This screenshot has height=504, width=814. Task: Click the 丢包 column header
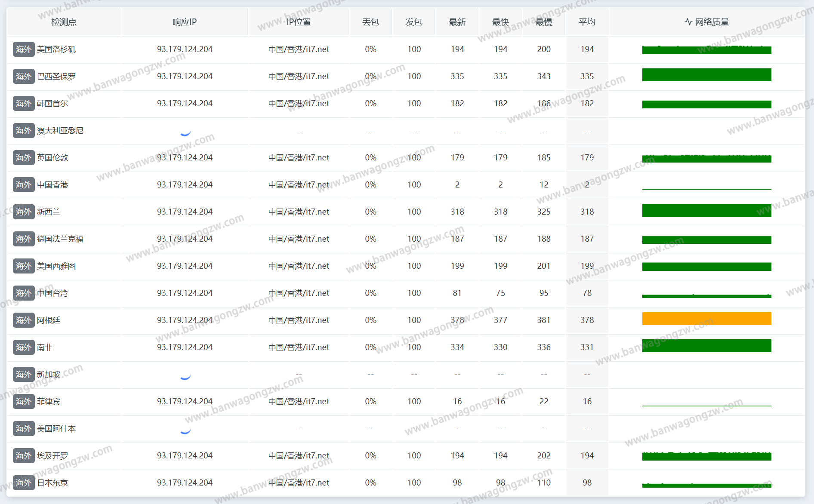(370, 22)
